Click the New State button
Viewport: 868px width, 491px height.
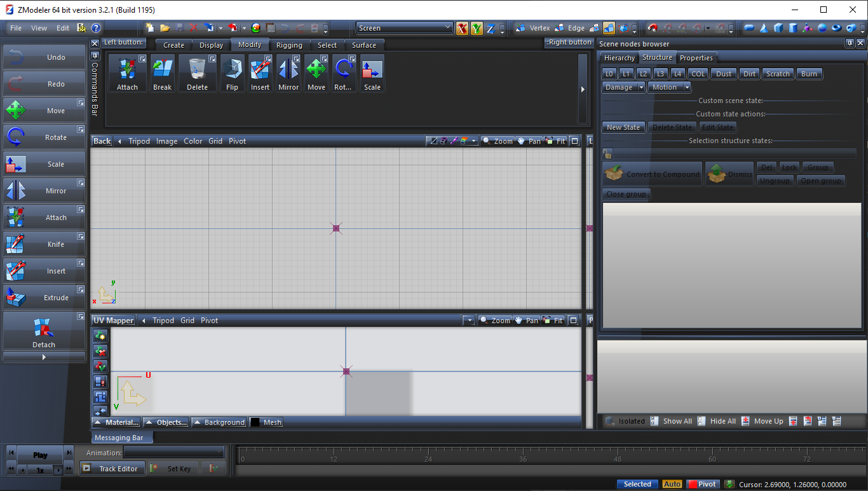click(x=623, y=127)
